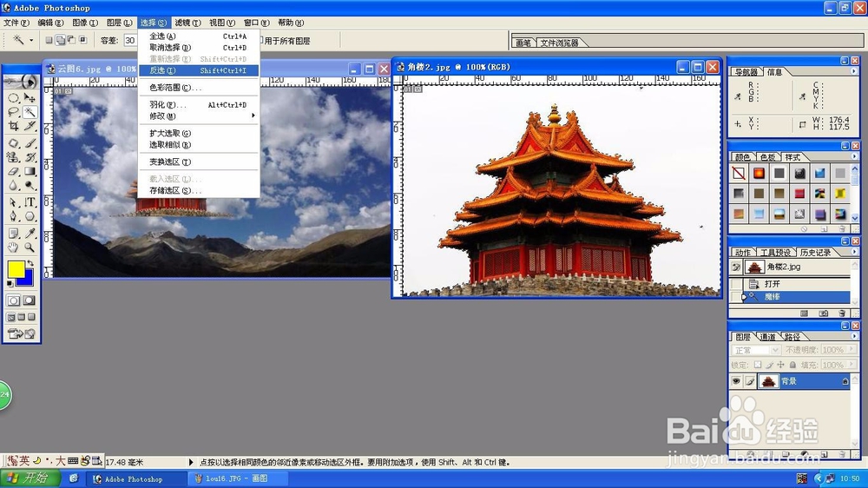Swap foreground and background colors
The height and width of the screenshot is (488, 868).
coord(30,264)
